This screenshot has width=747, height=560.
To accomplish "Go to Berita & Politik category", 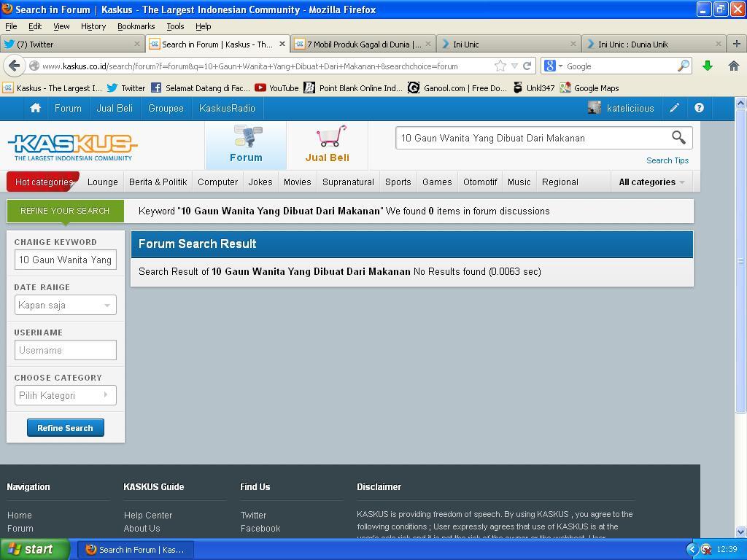I will click(x=158, y=182).
